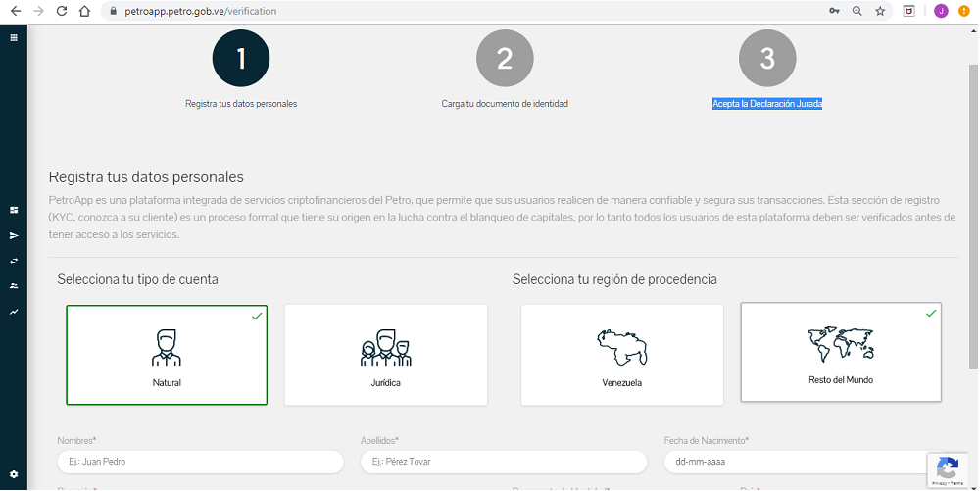Click the page vertical scrollbar
This screenshot has height=491, width=980.
point(974,217)
